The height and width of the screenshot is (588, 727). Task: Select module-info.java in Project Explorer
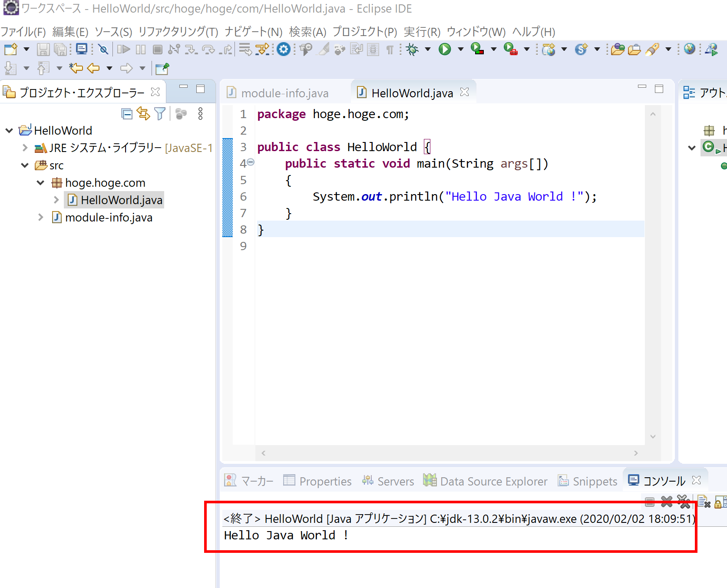pos(102,217)
